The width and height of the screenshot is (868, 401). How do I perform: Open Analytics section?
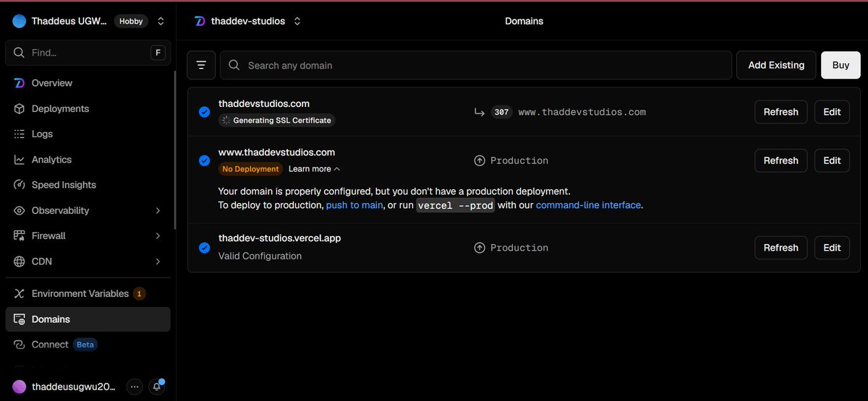click(x=88, y=159)
